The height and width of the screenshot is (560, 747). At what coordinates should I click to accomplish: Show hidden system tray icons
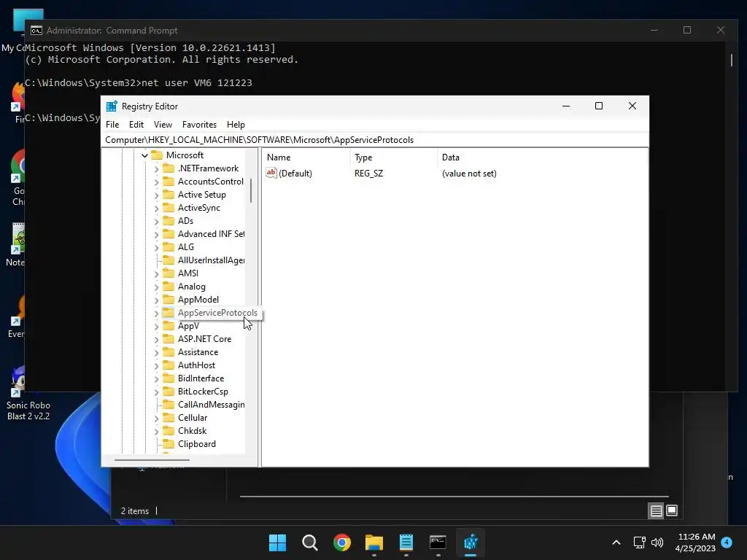pos(616,542)
